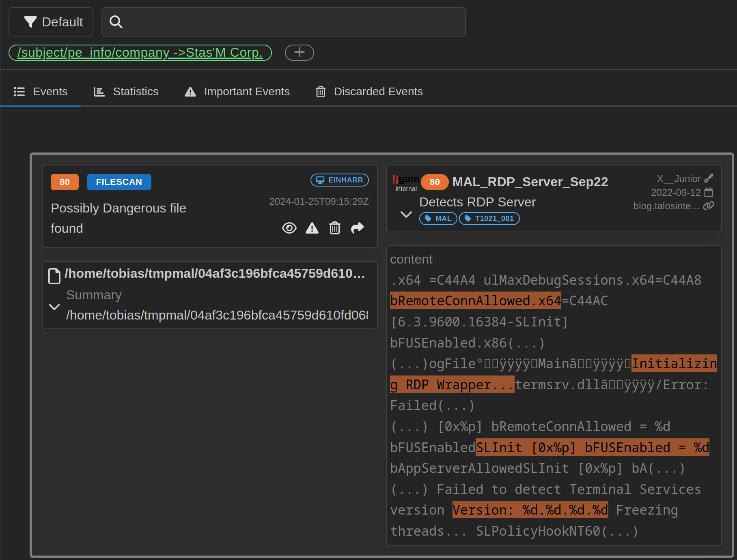This screenshot has height=560, width=737.
Task: Click the share arrow icon on event
Action: pos(357,228)
